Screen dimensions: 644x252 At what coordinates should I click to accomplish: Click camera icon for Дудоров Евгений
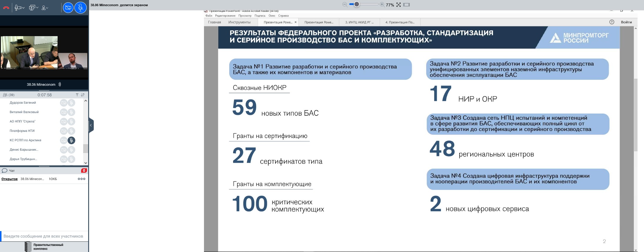pos(63,103)
